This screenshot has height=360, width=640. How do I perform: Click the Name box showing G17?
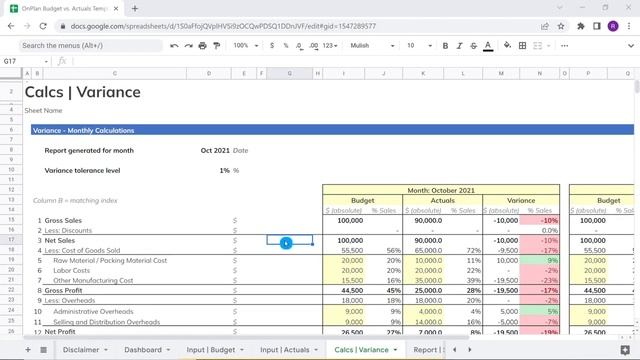(x=21, y=61)
